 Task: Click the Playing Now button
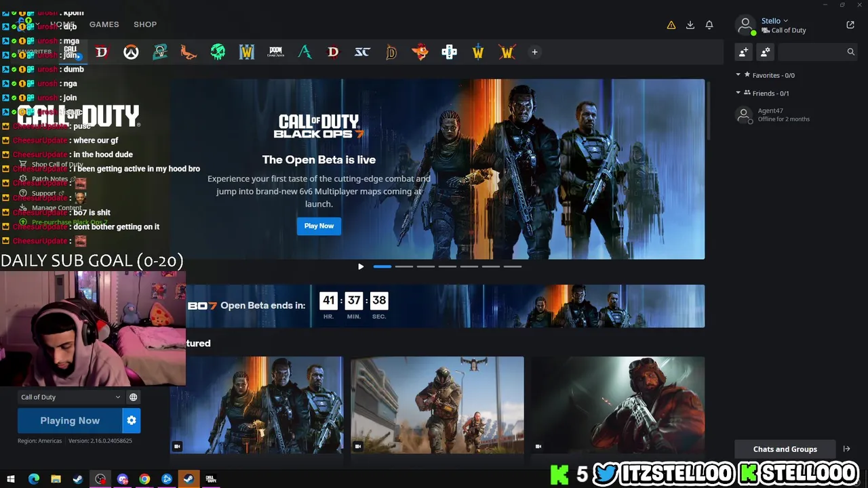70,421
